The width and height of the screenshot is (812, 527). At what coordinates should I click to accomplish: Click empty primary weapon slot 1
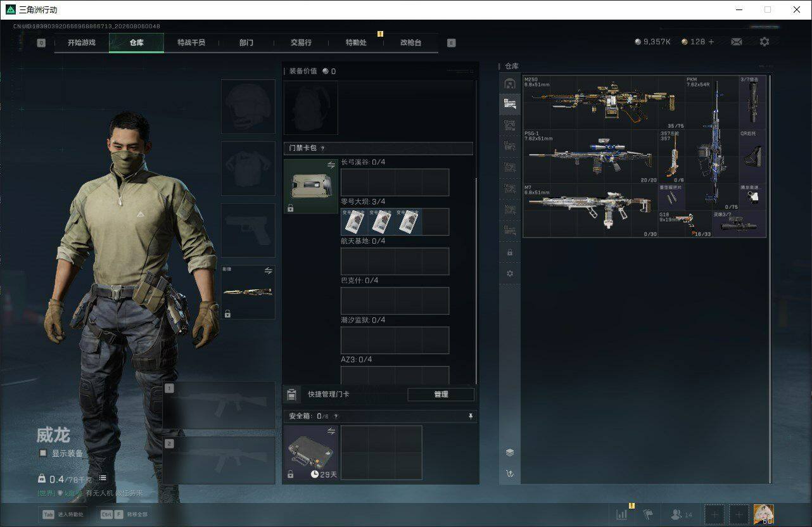219,405
